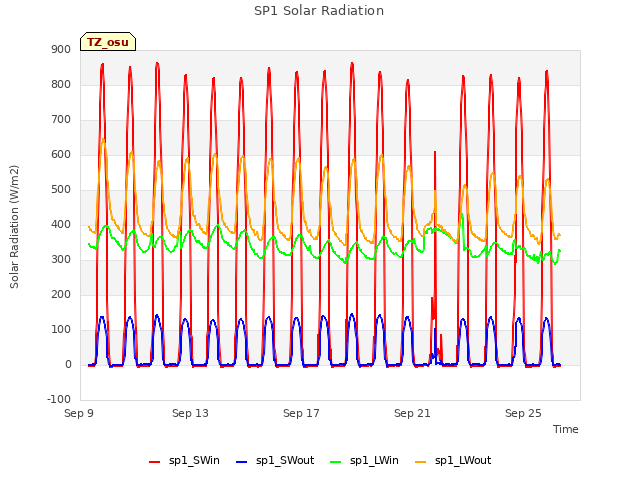Click the Sep 25 x-axis tick label

point(523,413)
